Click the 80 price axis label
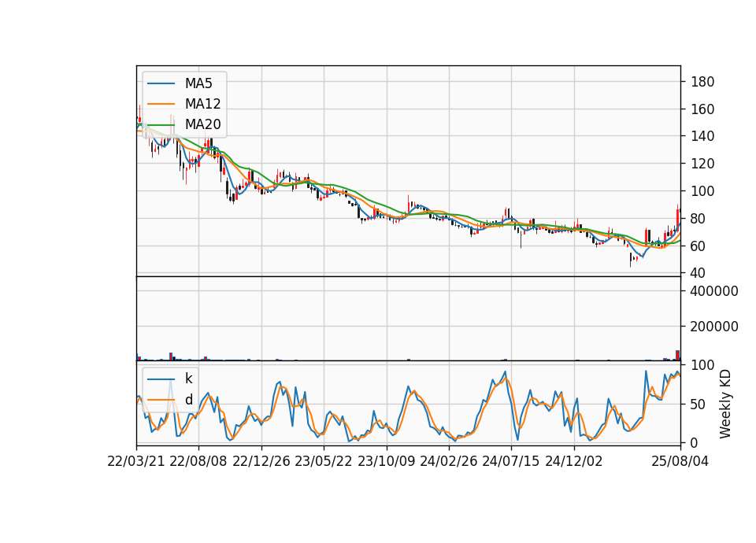Screen dimensions: 756x543 tap(699, 219)
